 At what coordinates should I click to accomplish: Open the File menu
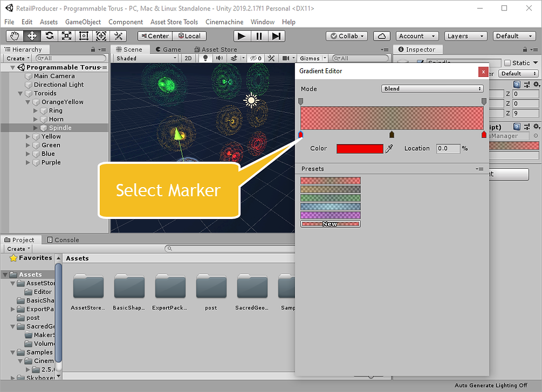pyautogui.click(x=9, y=22)
